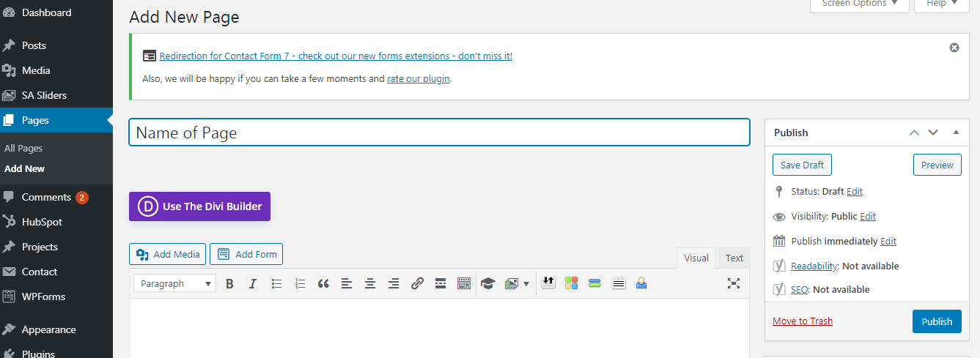The height and width of the screenshot is (358, 980).
Task: Follow the rate our plugin link
Action: tap(419, 78)
